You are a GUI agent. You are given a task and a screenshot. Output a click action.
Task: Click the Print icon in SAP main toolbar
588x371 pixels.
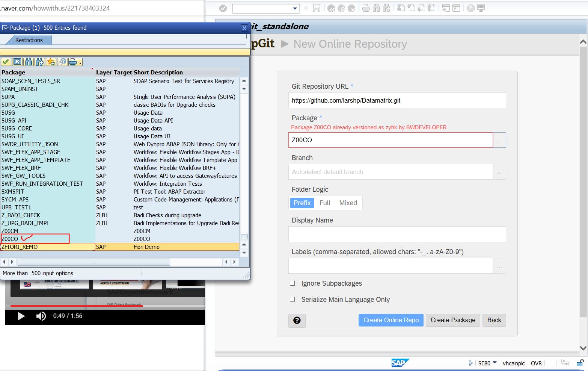[366, 8]
